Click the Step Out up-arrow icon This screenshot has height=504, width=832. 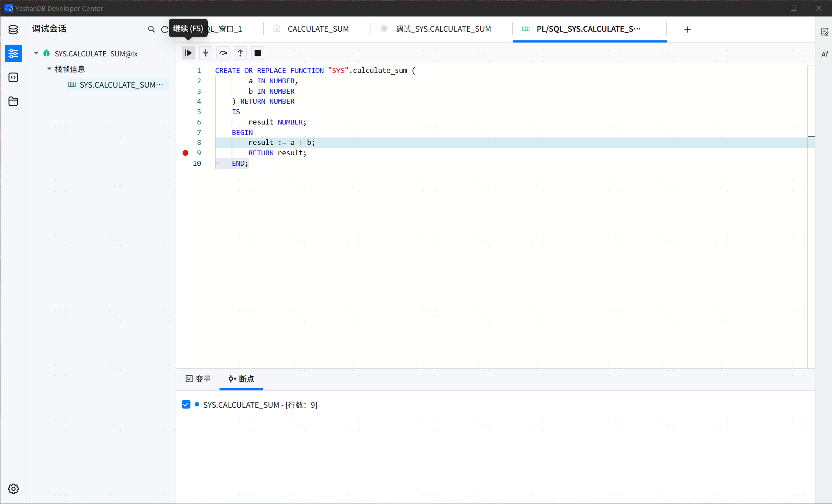click(240, 53)
